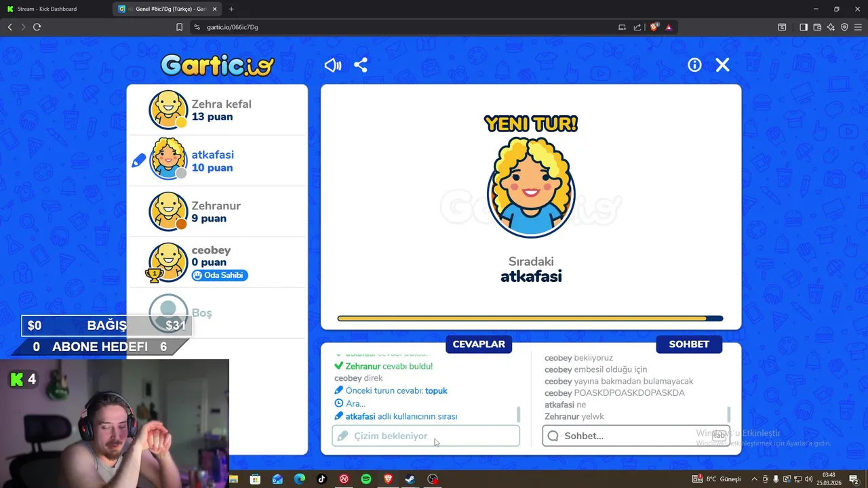
Task: Focus the Sohbet chat input field
Action: coord(636,436)
